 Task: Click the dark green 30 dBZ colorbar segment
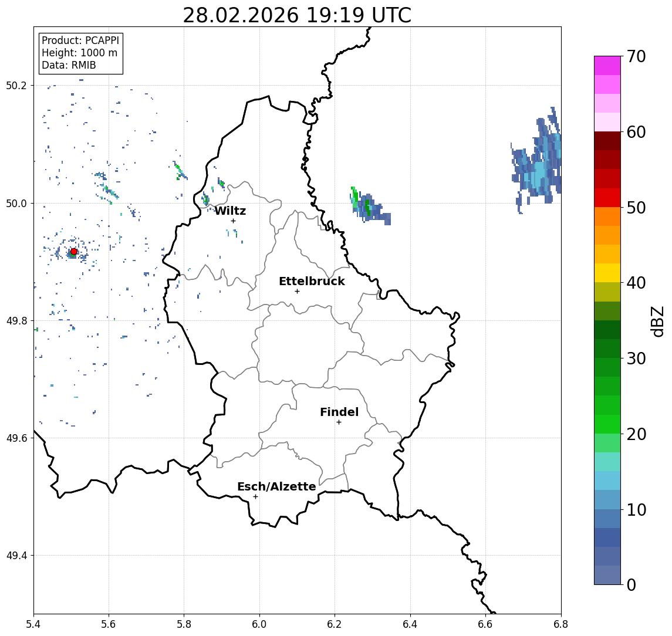pos(607,349)
